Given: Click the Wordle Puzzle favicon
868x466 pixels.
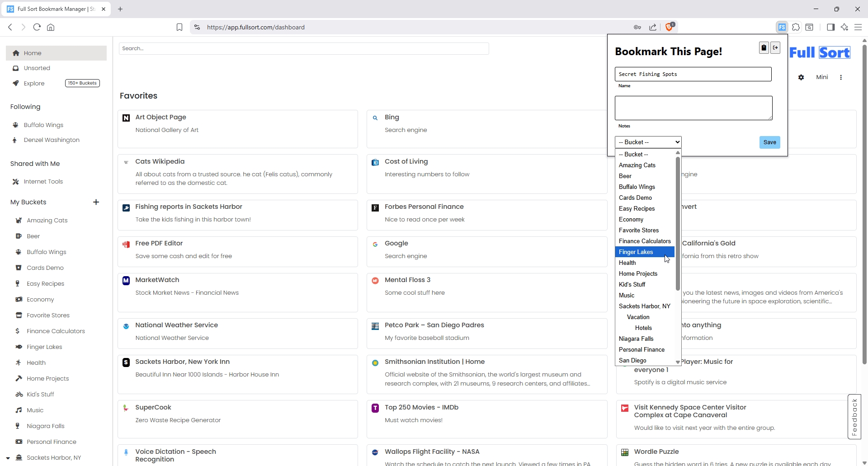Looking at the screenshot, I should pyautogui.click(x=625, y=452).
